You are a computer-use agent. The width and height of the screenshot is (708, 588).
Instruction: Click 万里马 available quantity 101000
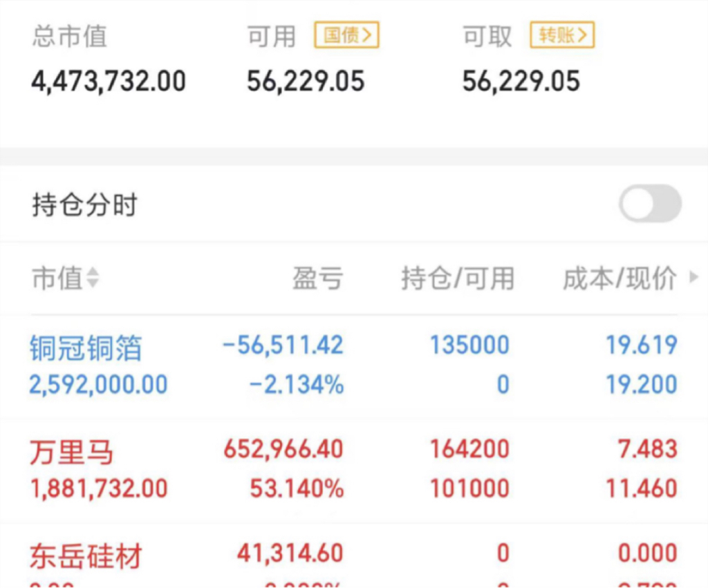pos(469,489)
